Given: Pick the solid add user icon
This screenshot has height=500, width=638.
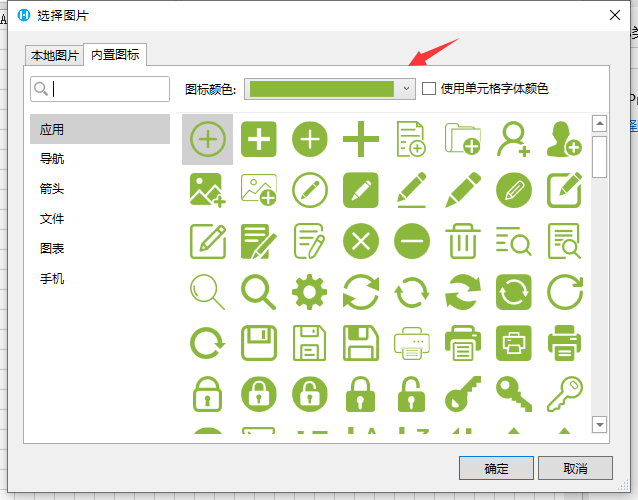Looking at the screenshot, I should (x=564, y=139).
